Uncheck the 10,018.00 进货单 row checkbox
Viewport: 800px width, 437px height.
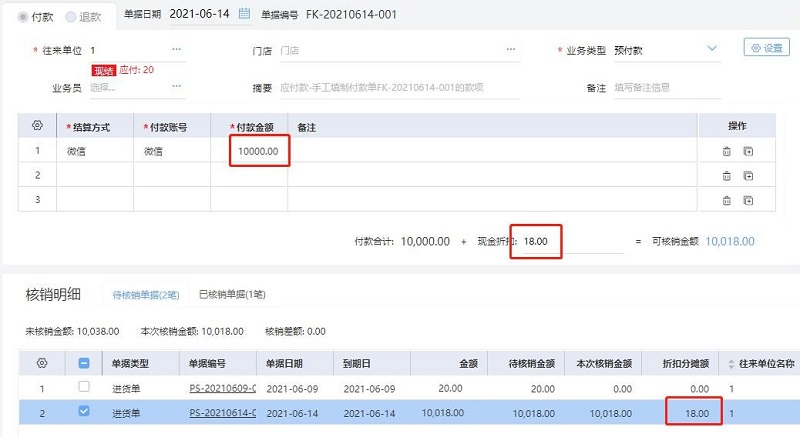pos(84,411)
